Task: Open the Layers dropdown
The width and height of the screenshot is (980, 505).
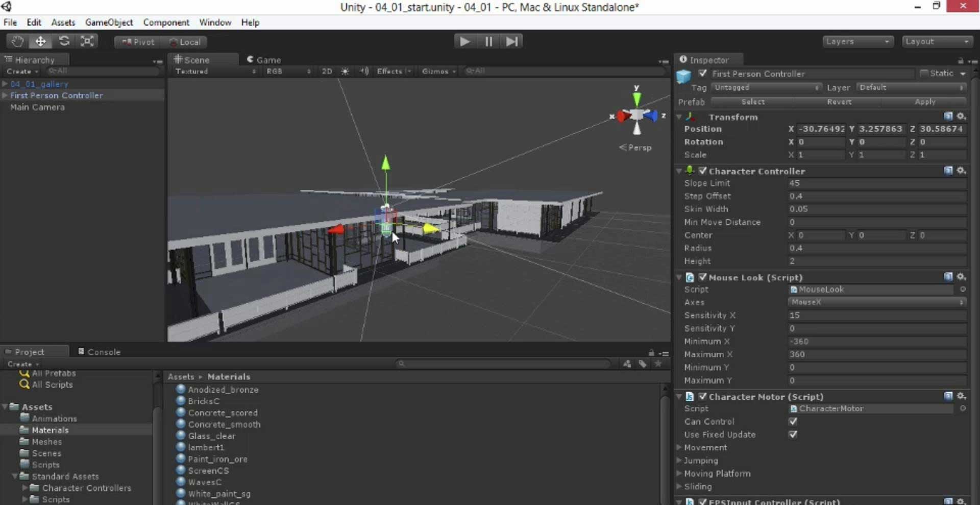Action: click(x=857, y=41)
